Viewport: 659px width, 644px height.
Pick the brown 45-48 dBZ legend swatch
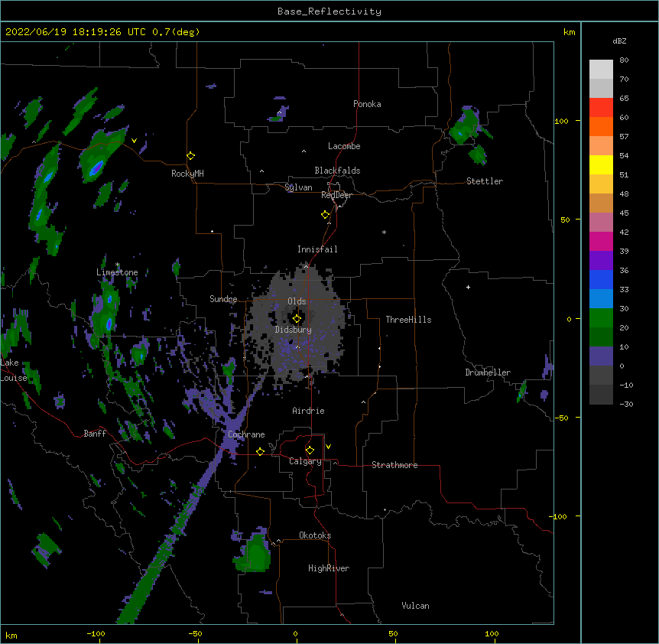601,203
